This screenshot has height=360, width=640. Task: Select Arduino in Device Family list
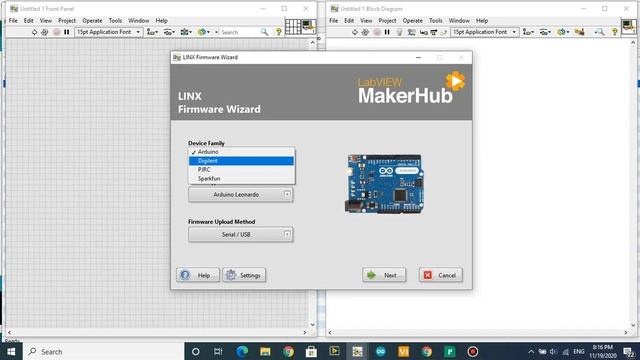tap(241, 152)
